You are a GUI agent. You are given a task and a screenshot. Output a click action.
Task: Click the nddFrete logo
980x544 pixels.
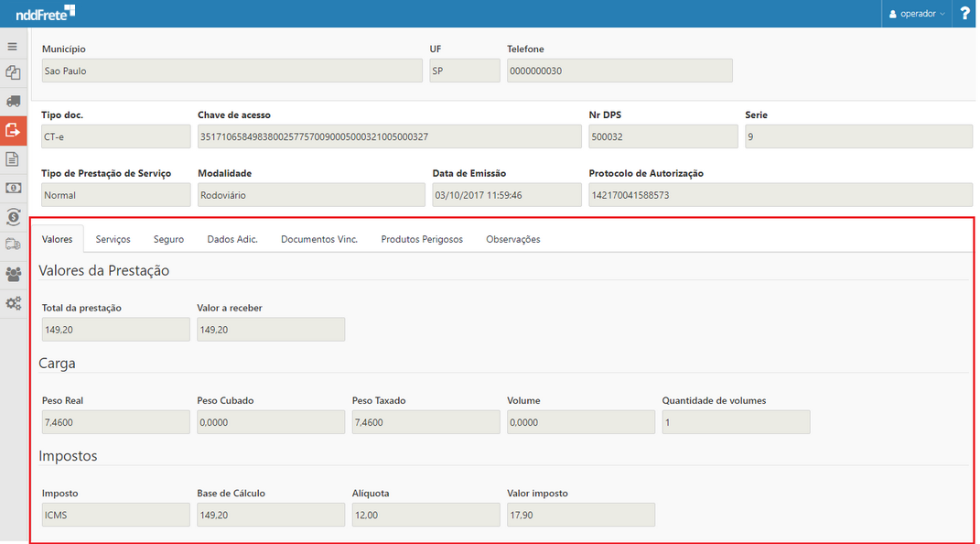45,13
